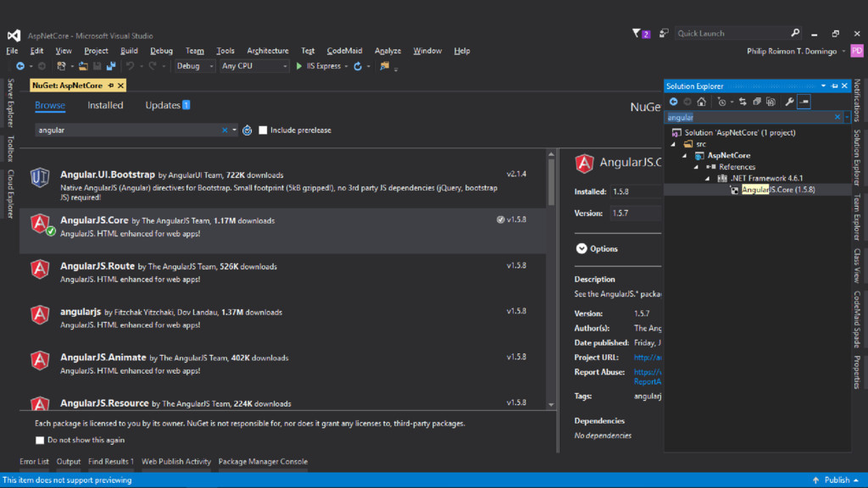868x488 pixels.
Task: Open the Architecture menu
Action: [268, 51]
